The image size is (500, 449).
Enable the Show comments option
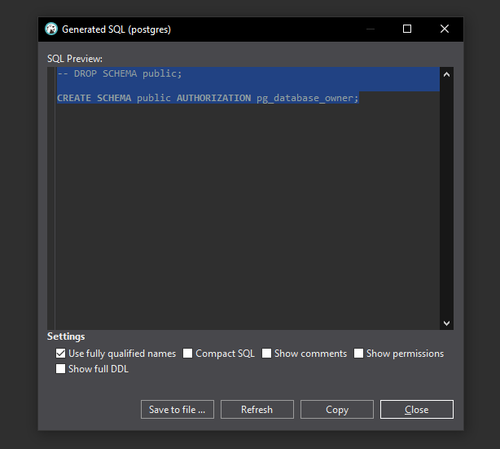click(x=267, y=353)
